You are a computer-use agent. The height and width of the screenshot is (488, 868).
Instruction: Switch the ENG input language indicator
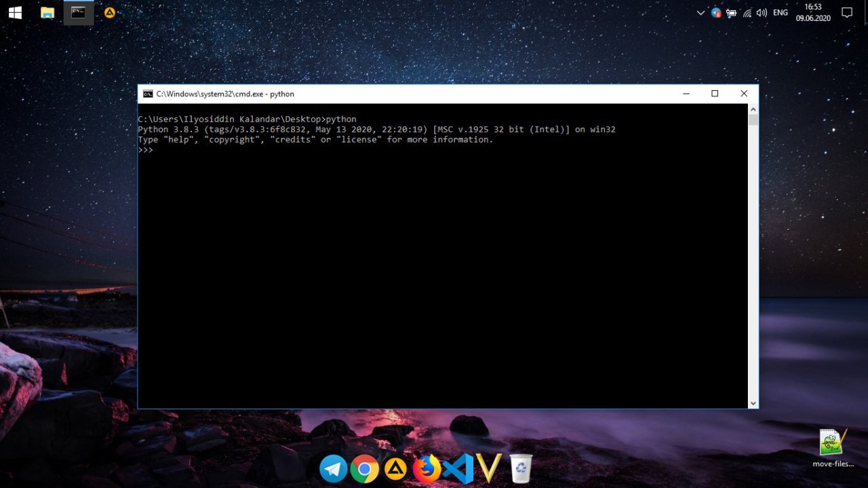pyautogui.click(x=781, y=12)
